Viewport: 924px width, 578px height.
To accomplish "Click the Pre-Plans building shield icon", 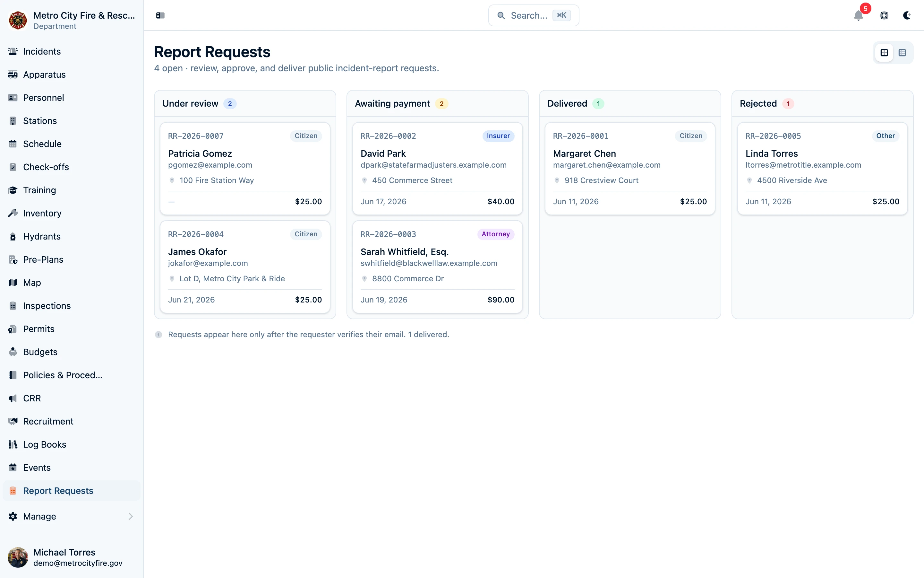I will 13,259.
